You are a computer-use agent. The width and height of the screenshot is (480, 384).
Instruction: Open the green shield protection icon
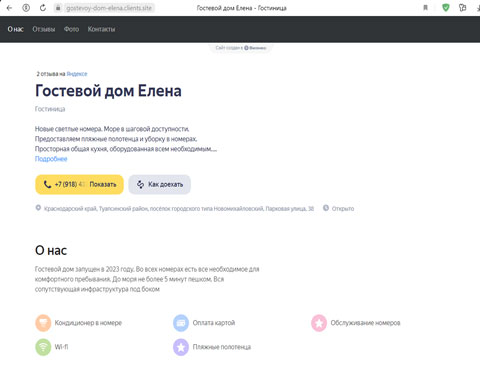446,7
